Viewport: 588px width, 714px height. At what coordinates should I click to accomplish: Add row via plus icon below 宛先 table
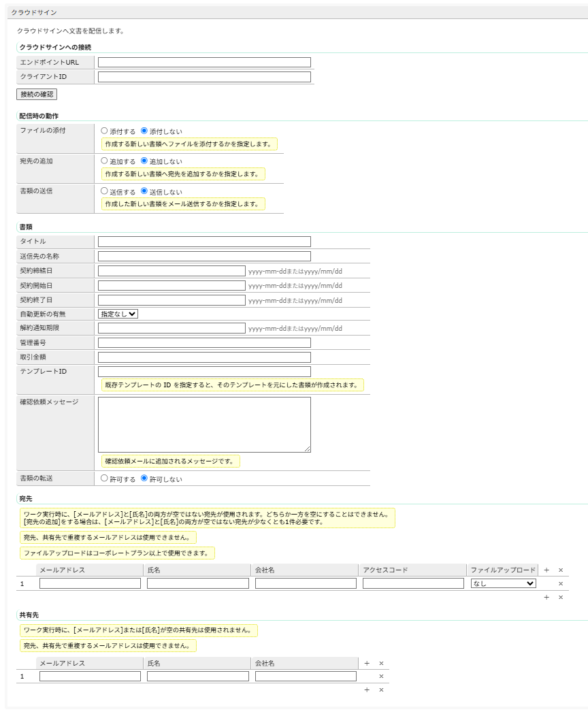pyautogui.click(x=546, y=597)
